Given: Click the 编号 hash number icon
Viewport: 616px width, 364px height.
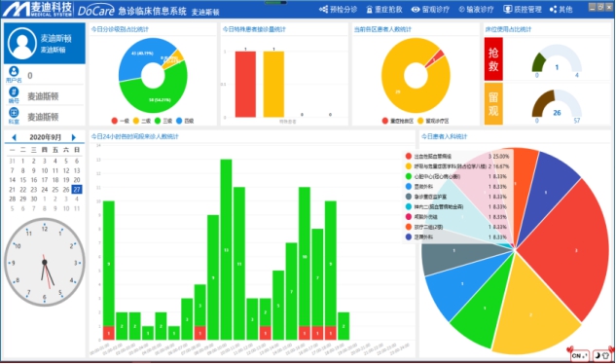Looking at the screenshot, I should [14, 92].
